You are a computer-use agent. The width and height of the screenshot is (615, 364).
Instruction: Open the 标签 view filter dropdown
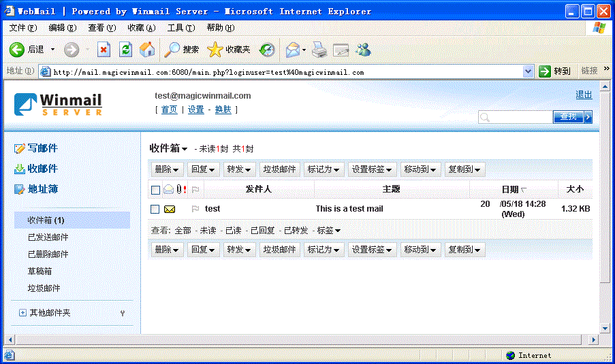click(328, 231)
